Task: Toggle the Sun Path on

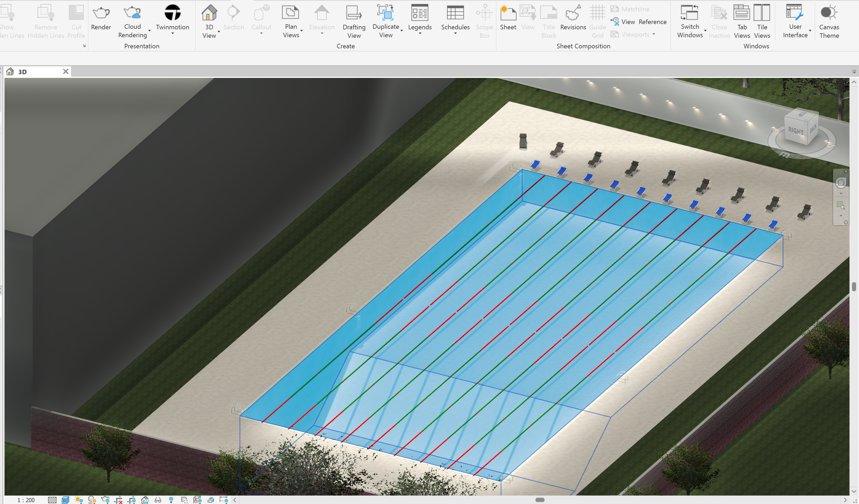Action: [x=78, y=500]
